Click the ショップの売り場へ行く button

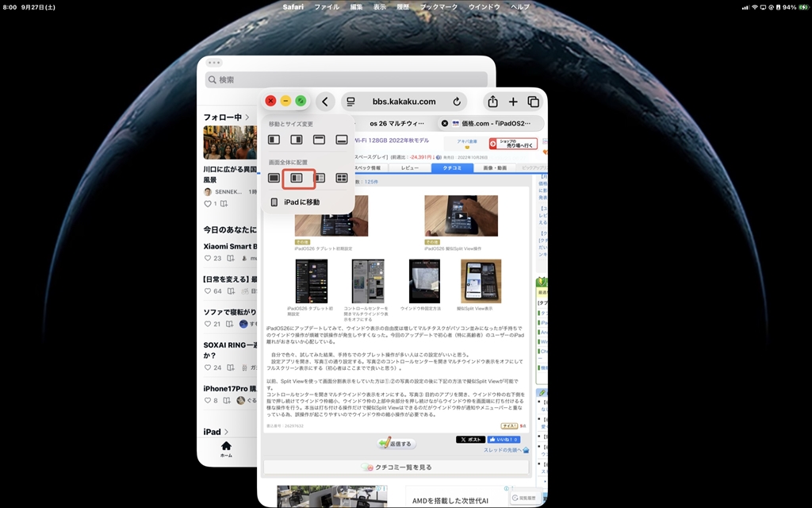(x=513, y=144)
